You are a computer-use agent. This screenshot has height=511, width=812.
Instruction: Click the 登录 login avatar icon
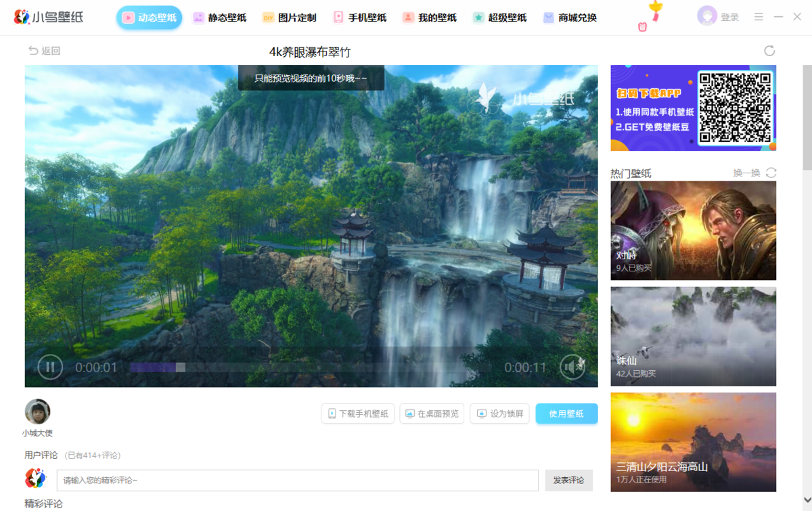[x=707, y=16]
